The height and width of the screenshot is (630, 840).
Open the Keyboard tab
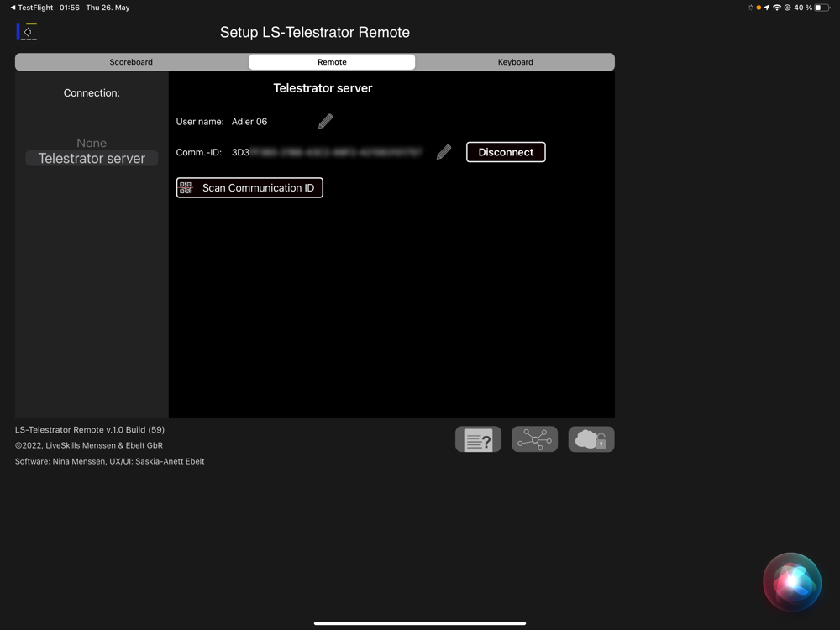(x=515, y=62)
